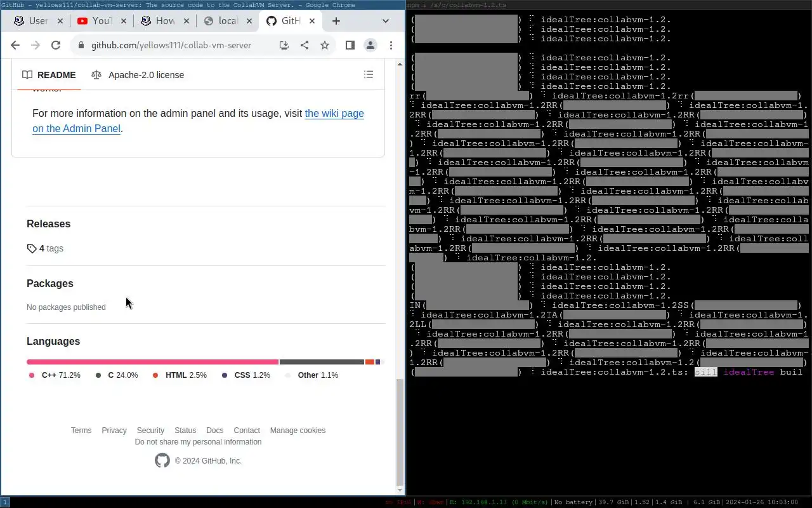Screen dimensions: 812x508
Task: Open the tab search dropdown chevron
Action: 385,21
